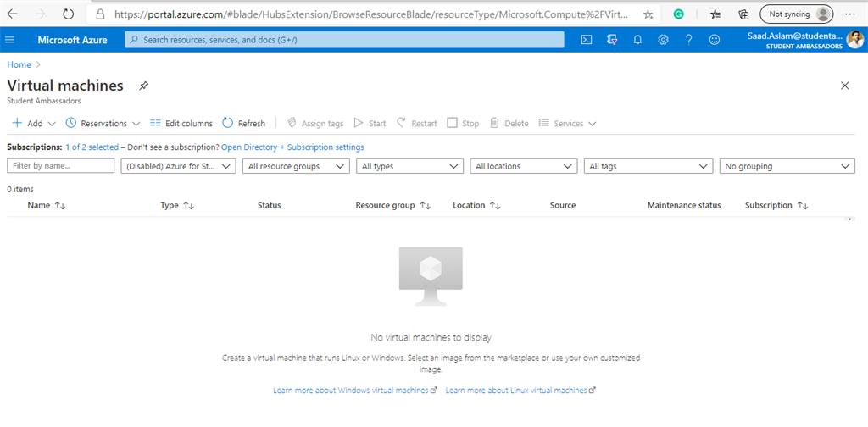Launch Cloud Shell from the top bar

(587, 40)
